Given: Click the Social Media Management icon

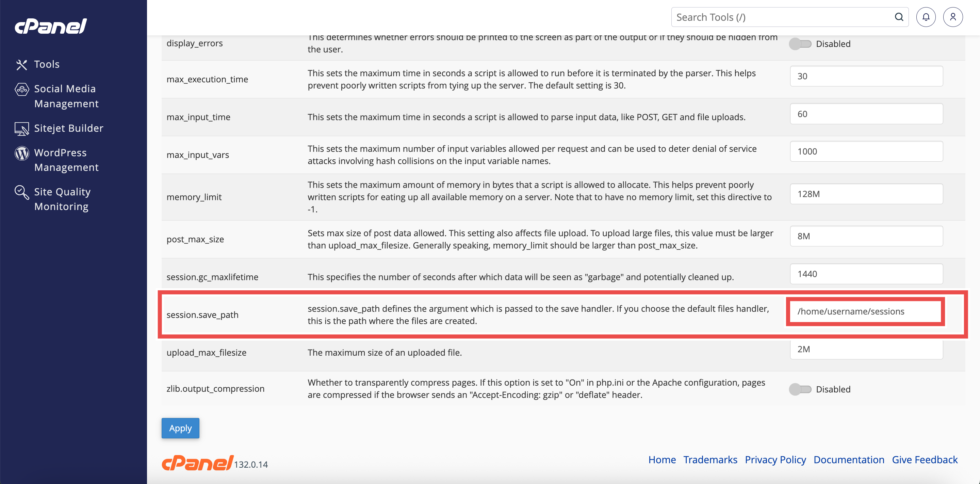Looking at the screenshot, I should (22, 90).
